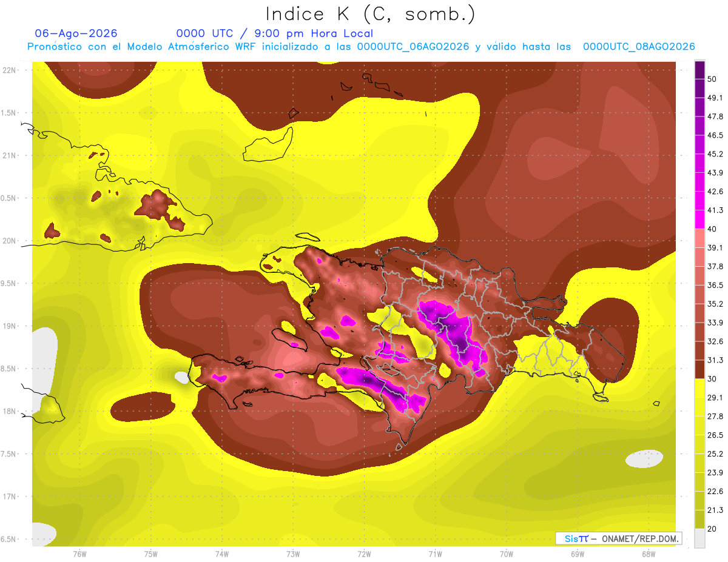The image size is (728, 562).
Task: Pick the dark brown swatch between 30 and 31.3
Action: tap(700, 370)
